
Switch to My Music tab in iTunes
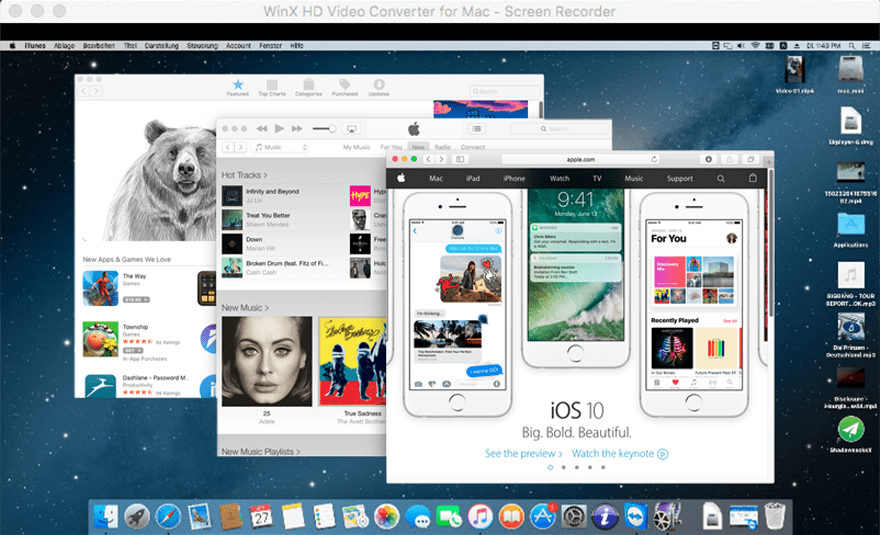coord(357,147)
